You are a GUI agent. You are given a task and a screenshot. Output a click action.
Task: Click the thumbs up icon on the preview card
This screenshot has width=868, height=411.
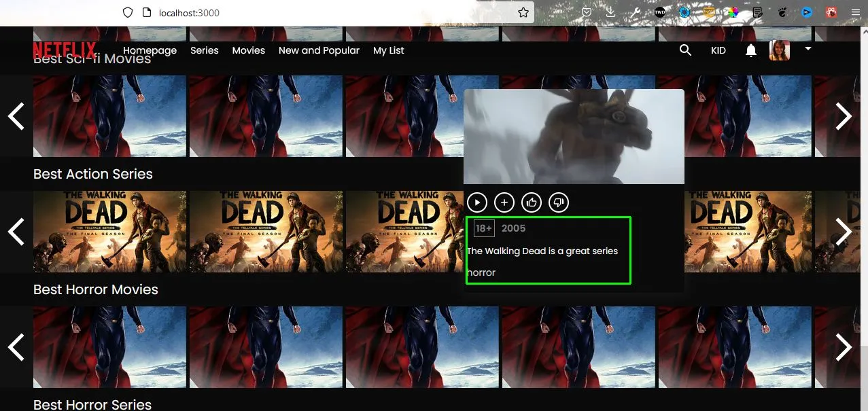531,202
